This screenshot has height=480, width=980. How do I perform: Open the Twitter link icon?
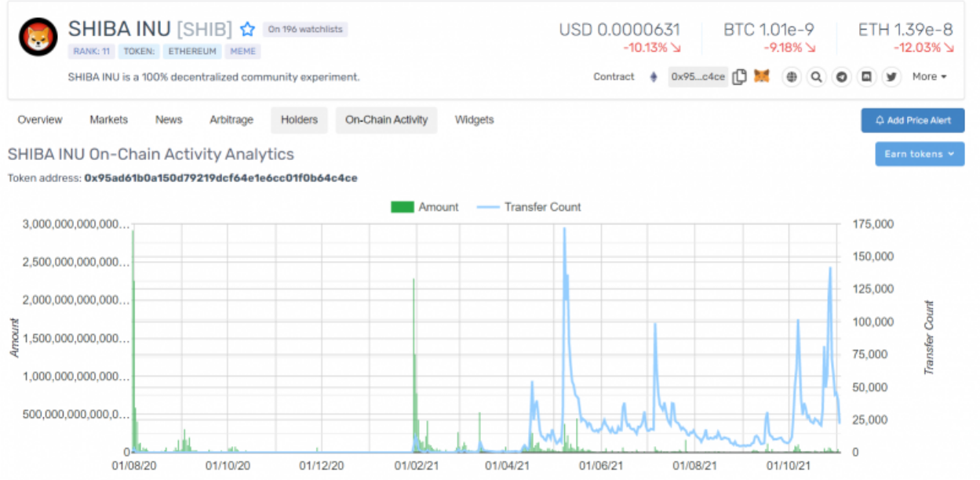pos(891,77)
